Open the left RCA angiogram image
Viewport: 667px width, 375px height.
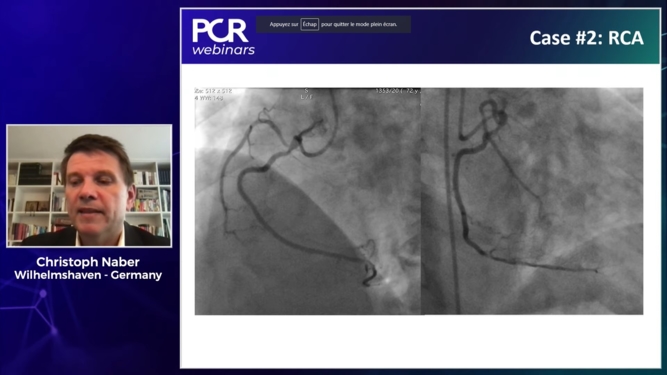tap(308, 201)
